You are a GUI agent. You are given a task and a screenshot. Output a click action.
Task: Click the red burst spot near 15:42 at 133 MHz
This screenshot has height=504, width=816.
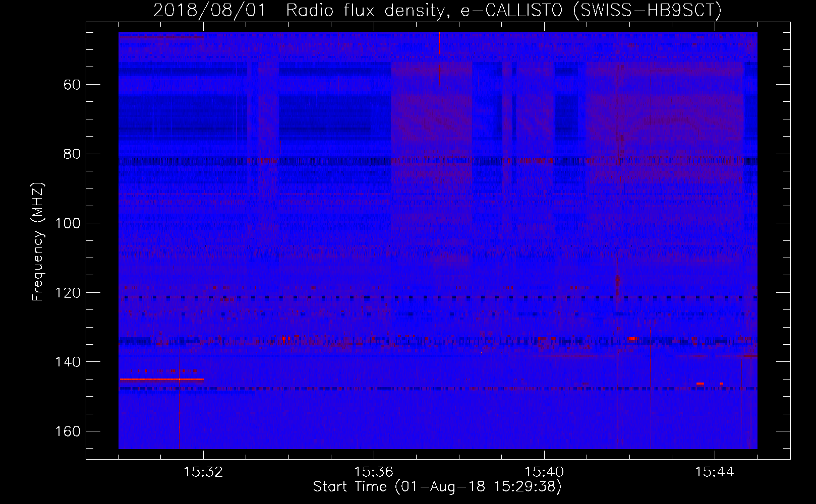[632, 339]
